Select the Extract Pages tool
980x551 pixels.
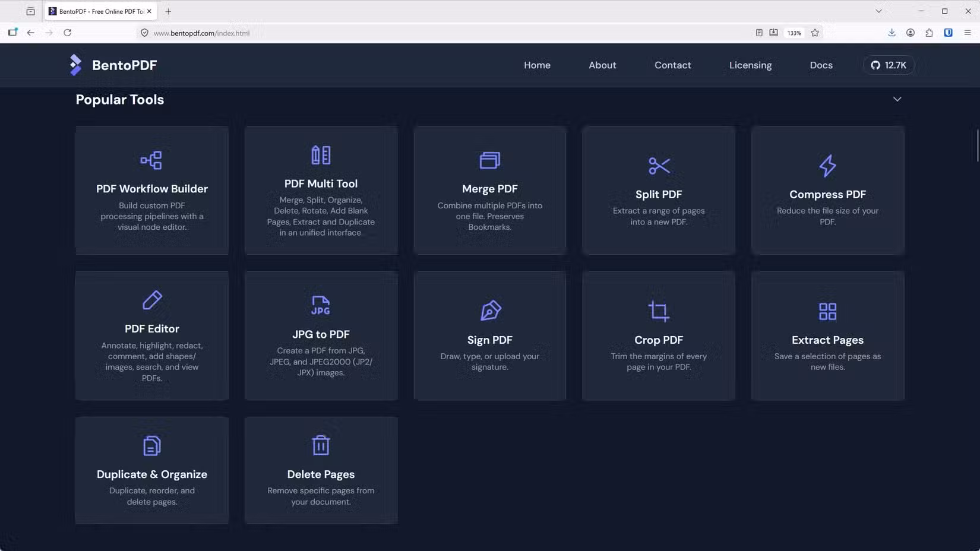click(827, 335)
